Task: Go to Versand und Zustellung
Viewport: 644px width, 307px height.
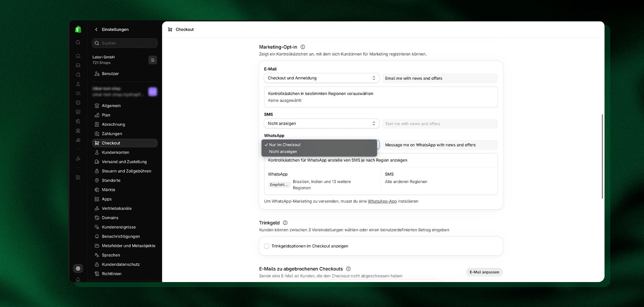Action: [x=125, y=162]
